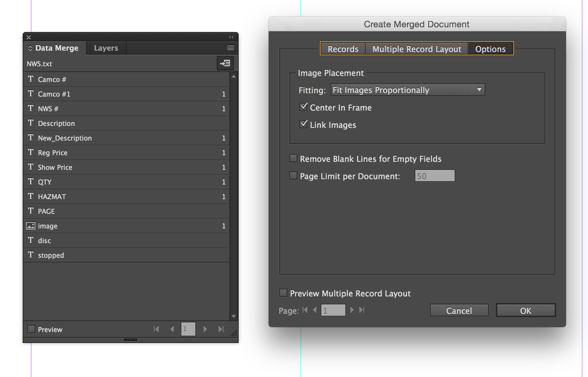The height and width of the screenshot is (377, 588).
Task: Click the text icon next to PAGE
Action: pos(31,211)
